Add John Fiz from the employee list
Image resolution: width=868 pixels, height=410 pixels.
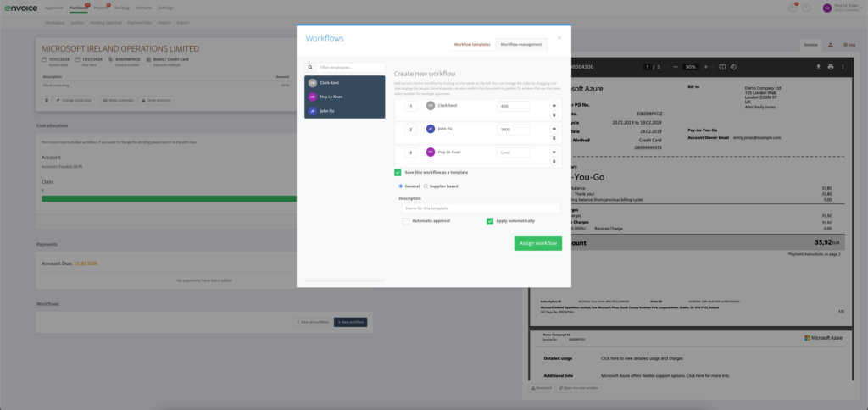click(x=344, y=111)
